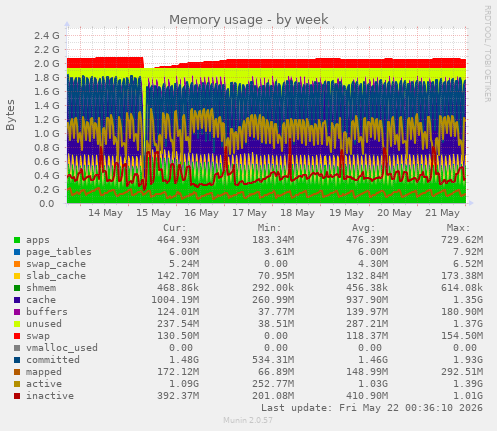Click buffers average value 139.97M
This screenshot has width=497, height=431.
tap(367, 312)
